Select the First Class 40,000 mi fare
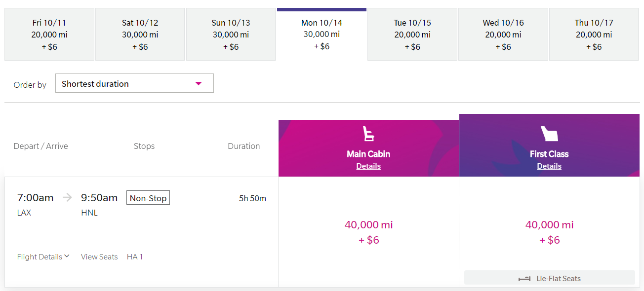 [x=550, y=232]
